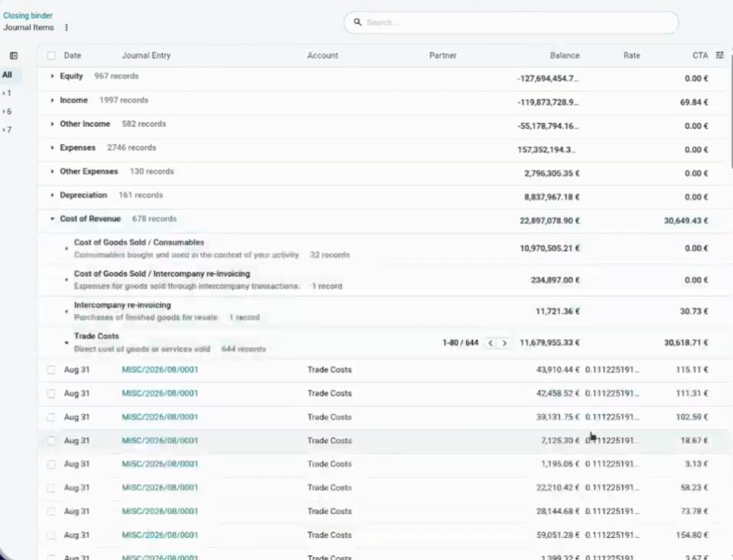Viewport: 733px width, 560px height.
Task: Sort by the Account column header
Action: [323, 56]
